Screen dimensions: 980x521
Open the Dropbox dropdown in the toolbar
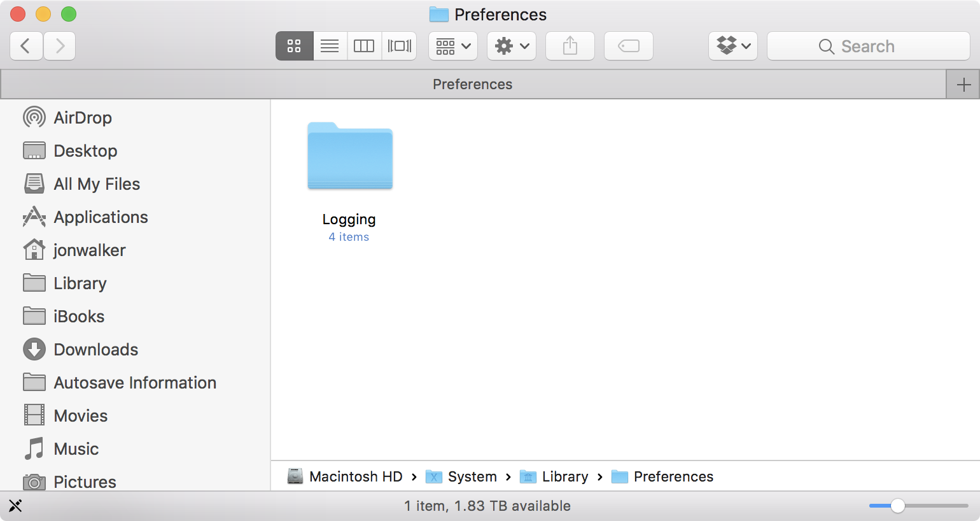coord(732,45)
